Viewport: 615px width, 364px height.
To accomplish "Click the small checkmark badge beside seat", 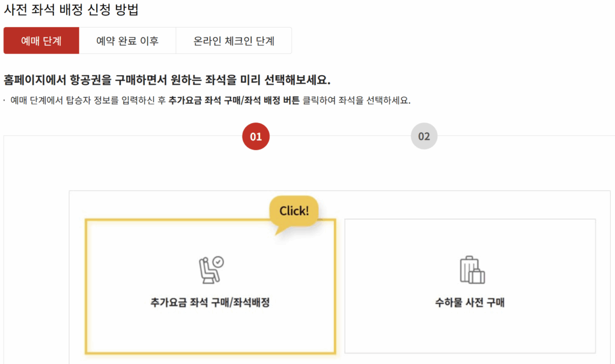I will pyautogui.click(x=219, y=262).
